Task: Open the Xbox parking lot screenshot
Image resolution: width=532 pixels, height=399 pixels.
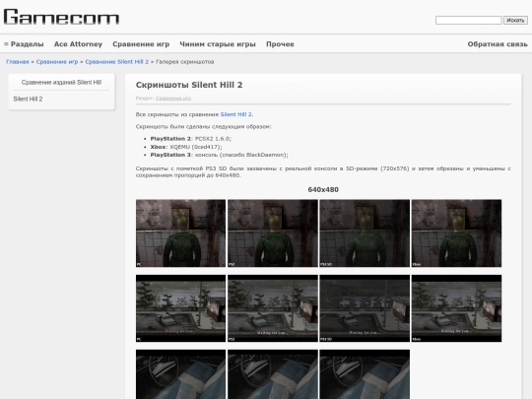Action: 456,308
